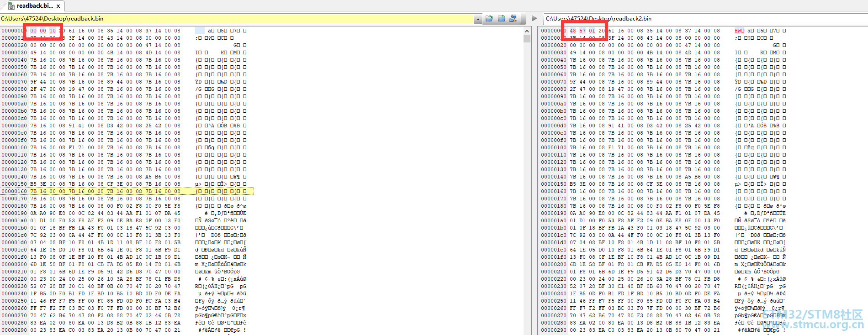Select offset 00000030 in the right pane
This screenshot has width=868, height=335.
(554, 52)
